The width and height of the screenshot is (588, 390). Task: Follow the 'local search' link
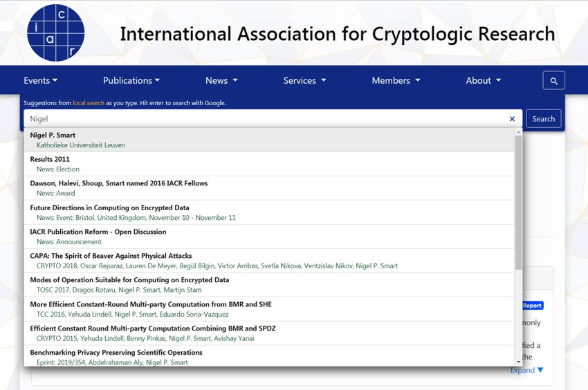click(x=89, y=103)
